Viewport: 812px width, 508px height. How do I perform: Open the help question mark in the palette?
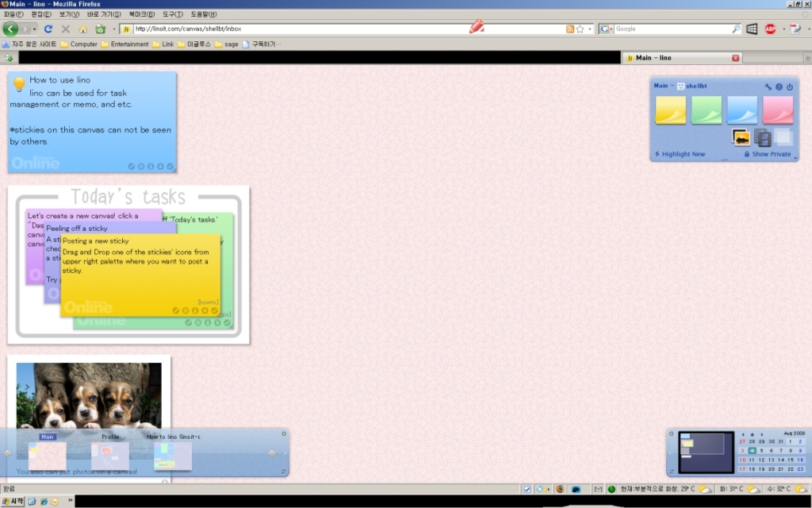click(x=779, y=87)
